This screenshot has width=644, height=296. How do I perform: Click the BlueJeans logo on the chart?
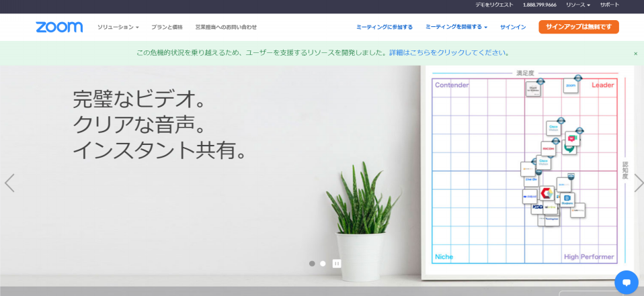567,199
